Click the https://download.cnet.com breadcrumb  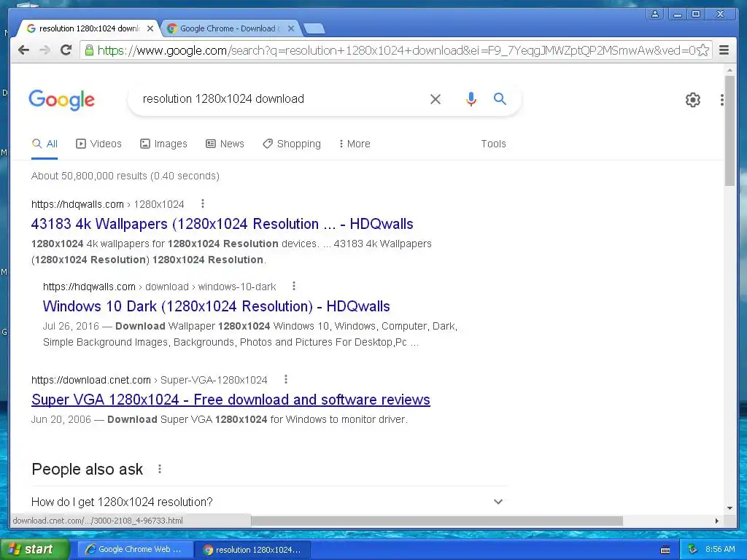pyautogui.click(x=149, y=380)
